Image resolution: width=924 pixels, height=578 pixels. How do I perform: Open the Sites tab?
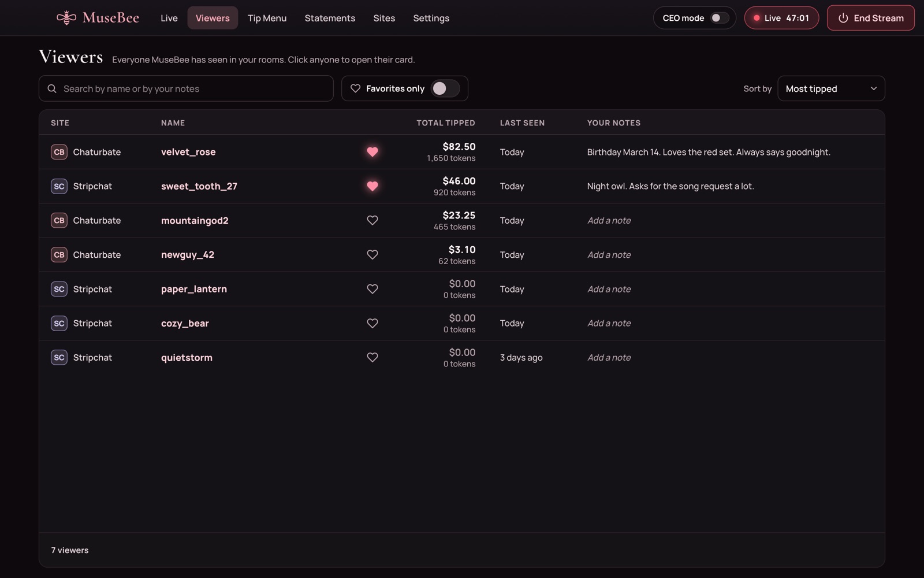click(x=384, y=18)
